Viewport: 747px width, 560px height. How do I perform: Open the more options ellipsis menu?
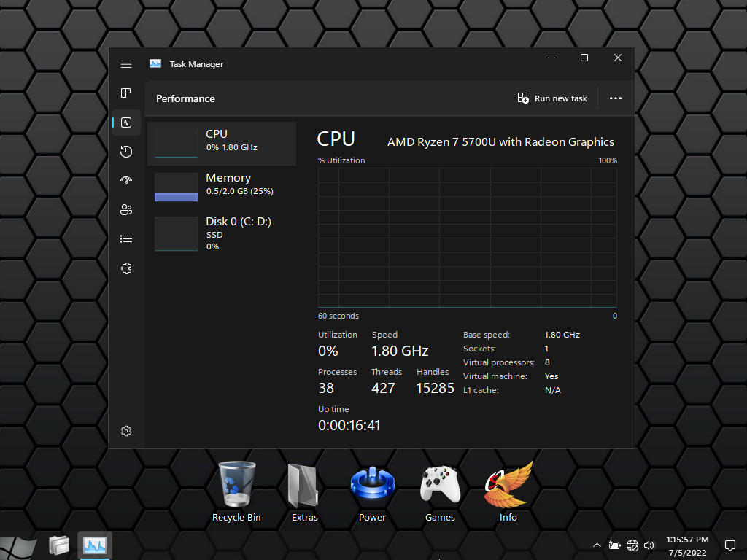point(616,98)
